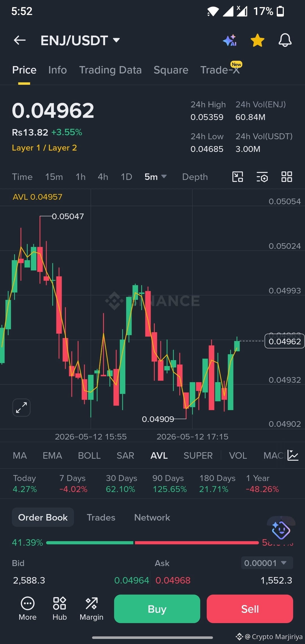
Task: Tap the bid price 0.04964
Action: point(132,580)
